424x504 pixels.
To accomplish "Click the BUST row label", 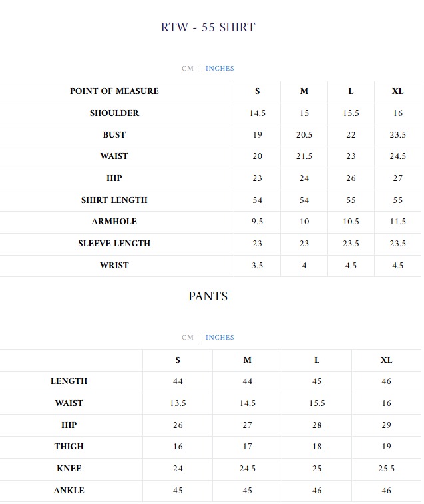I will 114,135.
